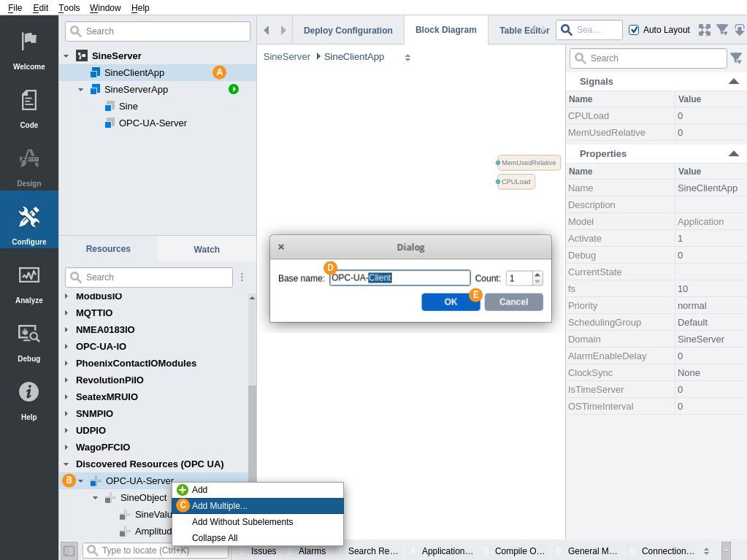
Task: Click the filter icon next to properties search
Action: tap(736, 58)
